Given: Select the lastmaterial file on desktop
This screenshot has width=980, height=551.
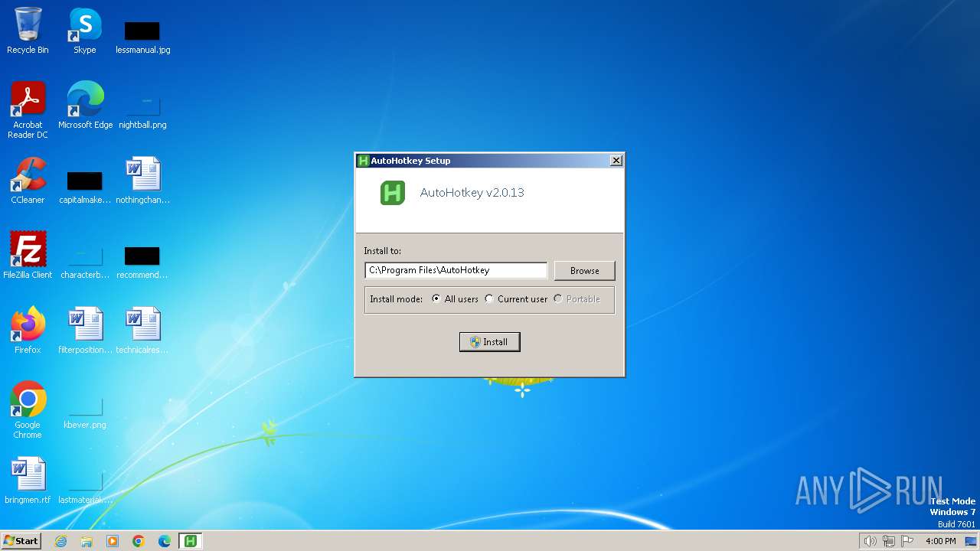Looking at the screenshot, I should click(x=85, y=488).
